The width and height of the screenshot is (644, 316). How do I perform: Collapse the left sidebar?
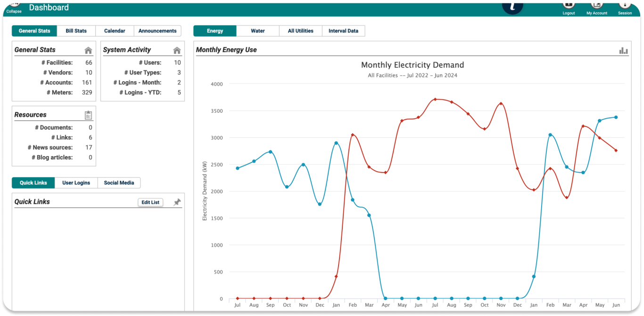tap(13, 7)
